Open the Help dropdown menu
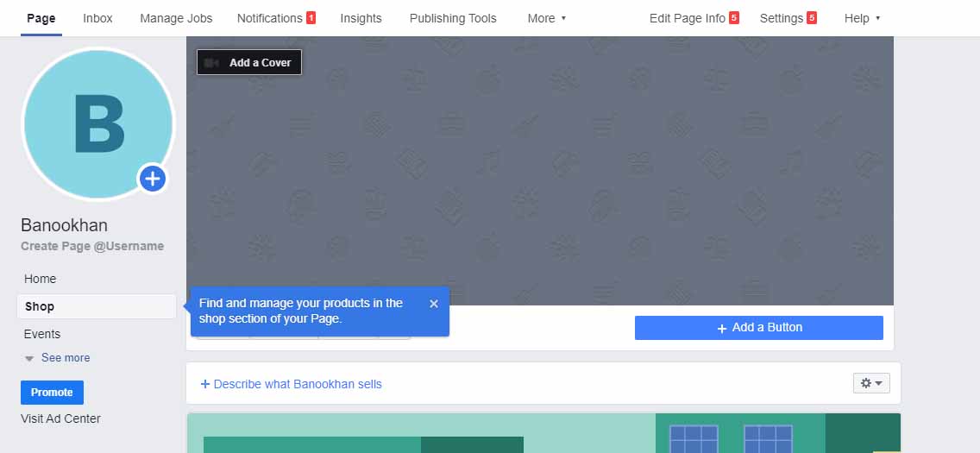The height and width of the screenshot is (453, 980). pyautogui.click(x=862, y=18)
